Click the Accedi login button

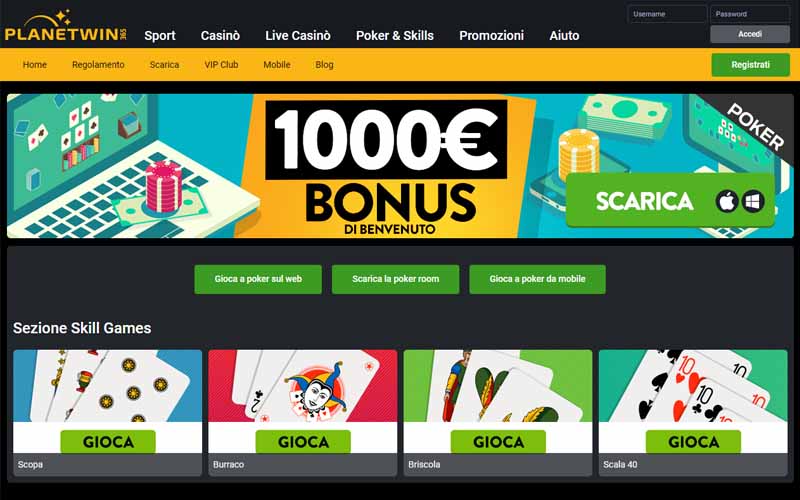750,34
